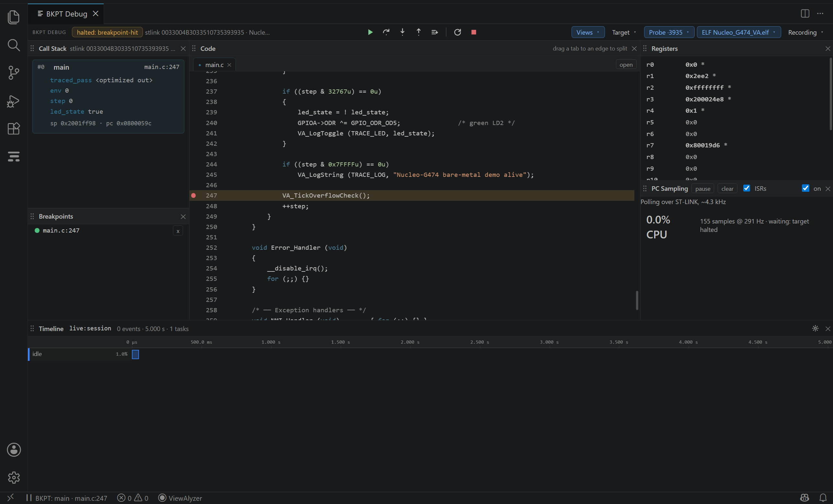
Task: Select the main.c code tab
Action: click(x=214, y=64)
